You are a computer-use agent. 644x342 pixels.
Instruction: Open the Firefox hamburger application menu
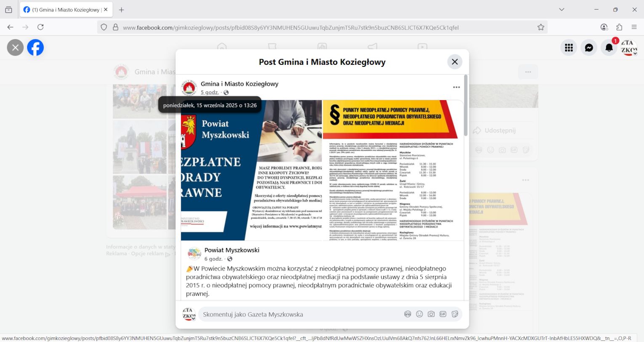[634, 27]
